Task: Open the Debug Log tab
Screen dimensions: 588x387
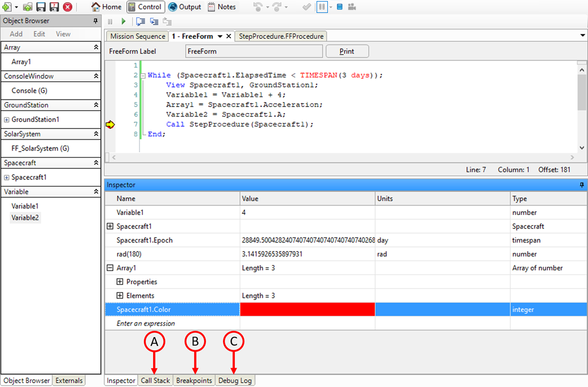Action: pyautogui.click(x=235, y=380)
